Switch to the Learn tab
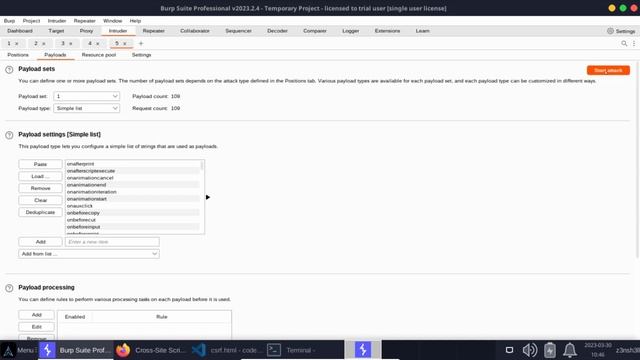 (422, 31)
